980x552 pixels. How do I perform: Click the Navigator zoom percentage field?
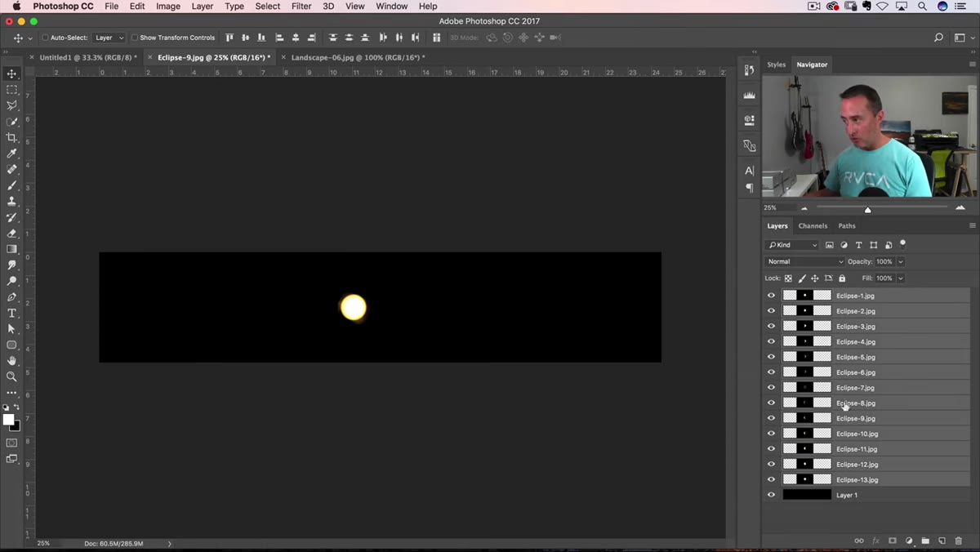[772, 208]
